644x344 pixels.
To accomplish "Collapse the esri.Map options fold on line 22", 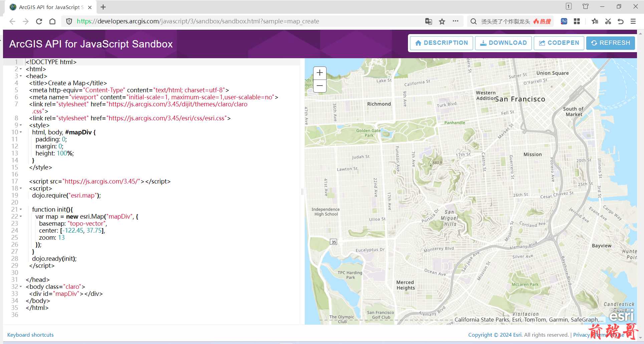I will [x=21, y=216].
